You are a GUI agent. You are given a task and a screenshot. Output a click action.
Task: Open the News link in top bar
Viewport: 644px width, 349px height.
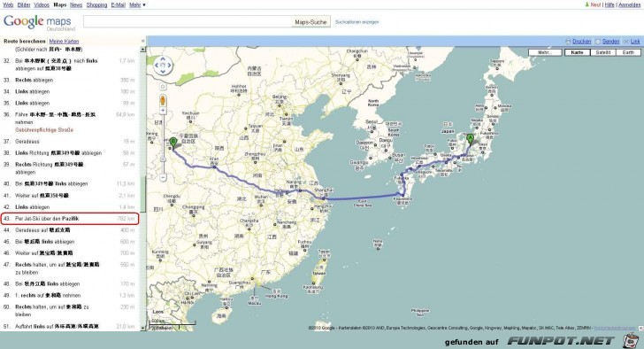click(x=76, y=5)
